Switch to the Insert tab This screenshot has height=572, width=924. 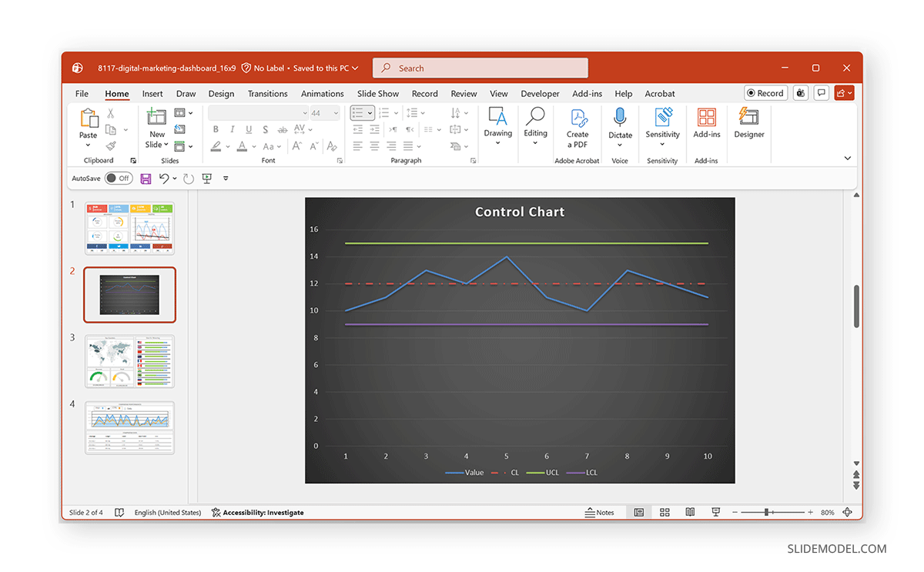tap(152, 94)
